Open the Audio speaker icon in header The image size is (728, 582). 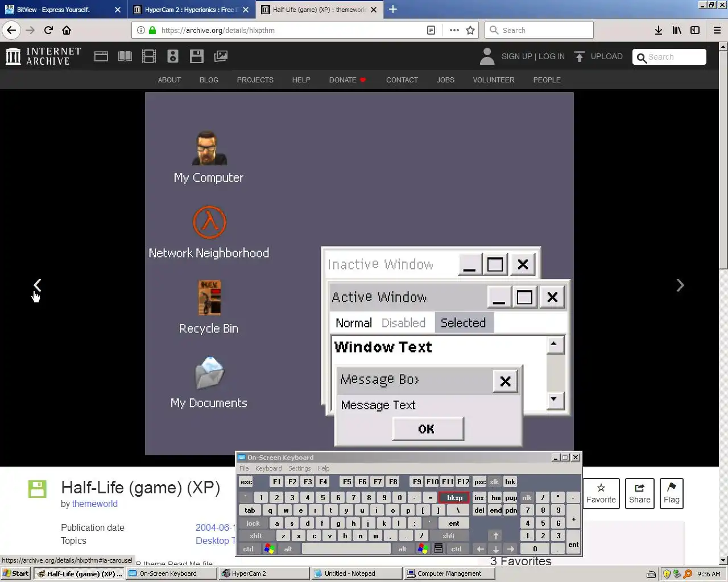173,56
